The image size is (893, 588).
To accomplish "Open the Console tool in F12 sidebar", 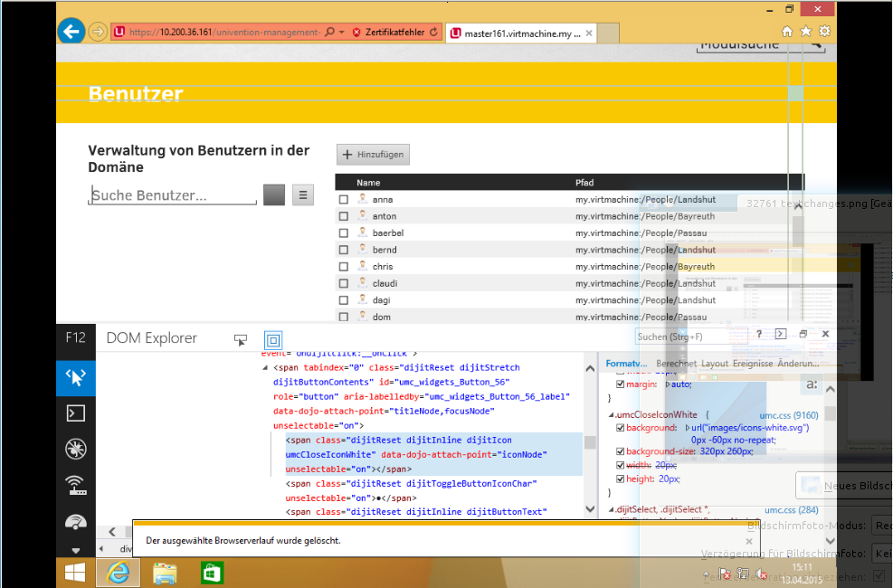I will pyautogui.click(x=76, y=413).
